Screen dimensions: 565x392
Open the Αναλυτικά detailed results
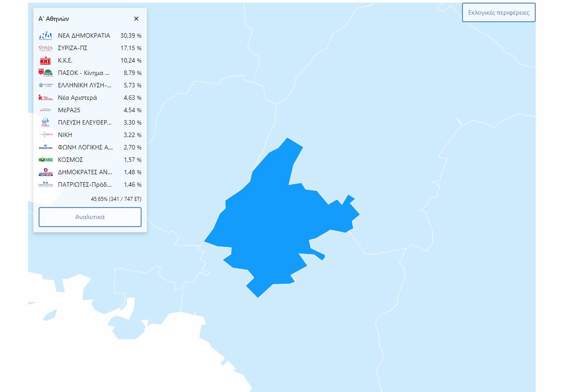90,217
